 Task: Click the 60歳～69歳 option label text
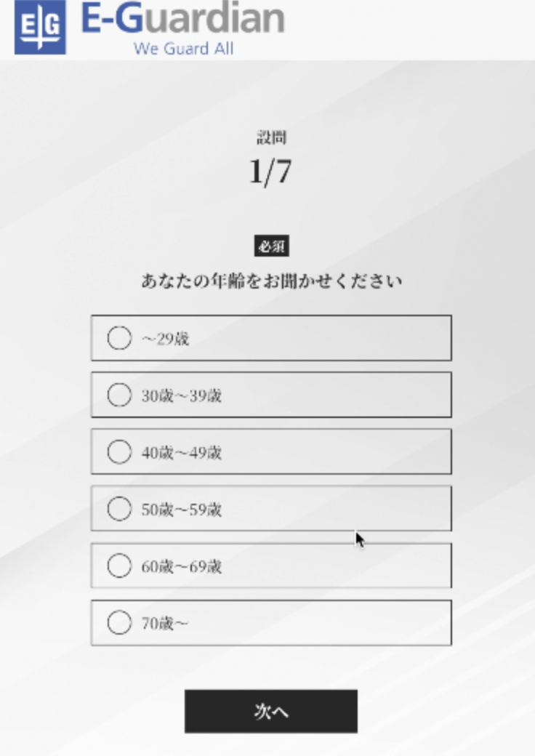click(181, 567)
